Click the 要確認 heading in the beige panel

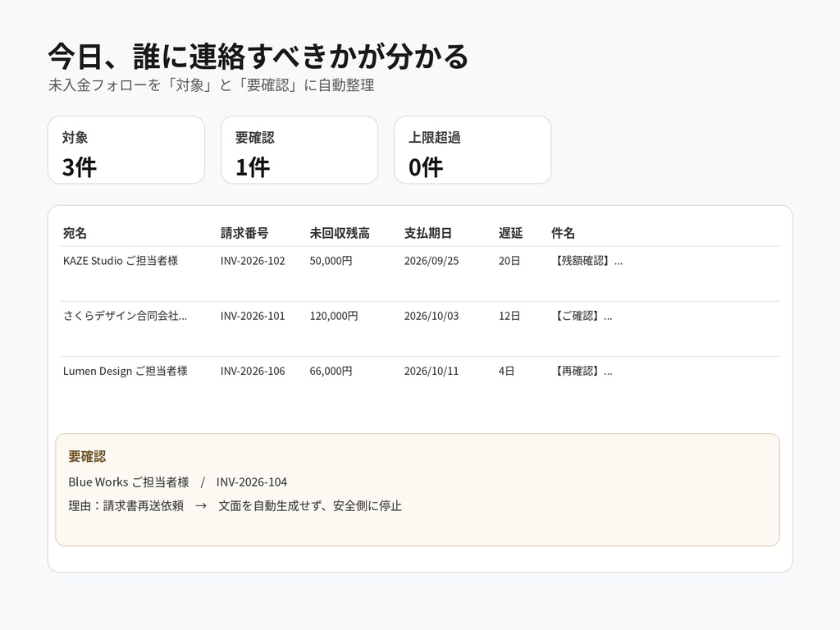point(87,456)
